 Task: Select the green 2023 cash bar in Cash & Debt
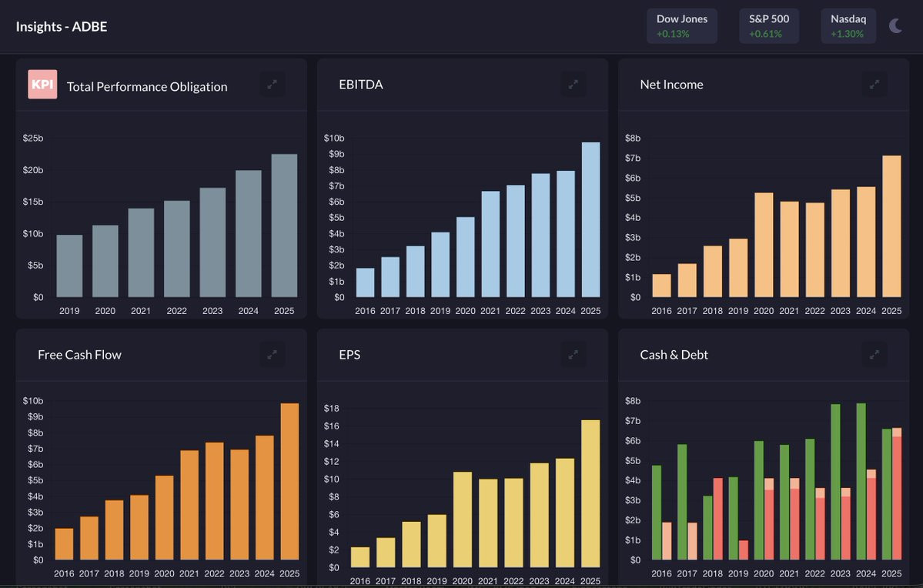point(835,482)
